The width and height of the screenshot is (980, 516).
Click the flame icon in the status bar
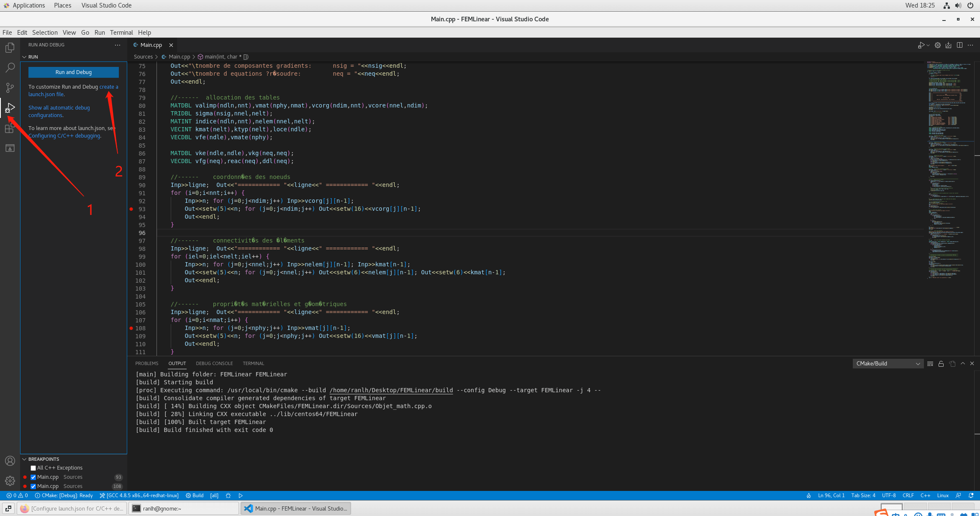click(809, 496)
